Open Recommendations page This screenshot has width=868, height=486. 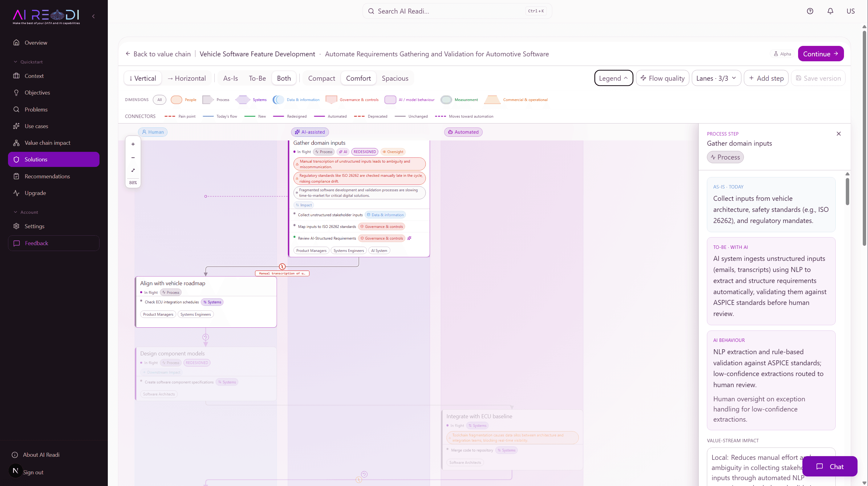54,176
